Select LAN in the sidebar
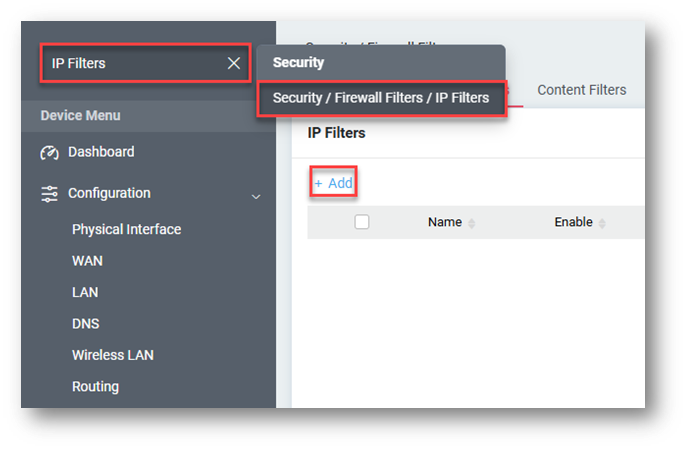The width and height of the screenshot is (687, 450). (x=85, y=292)
